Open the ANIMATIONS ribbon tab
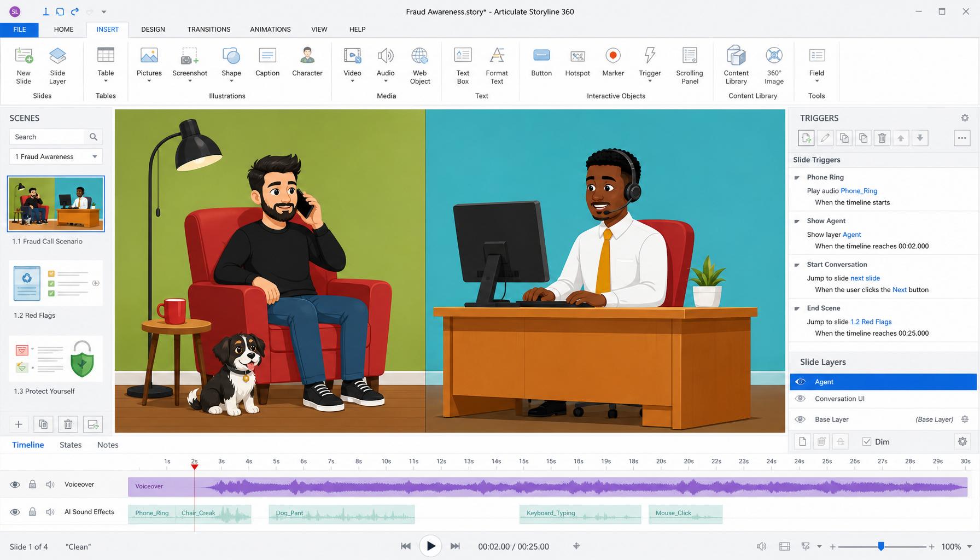This screenshot has height=560, width=980. tap(270, 30)
